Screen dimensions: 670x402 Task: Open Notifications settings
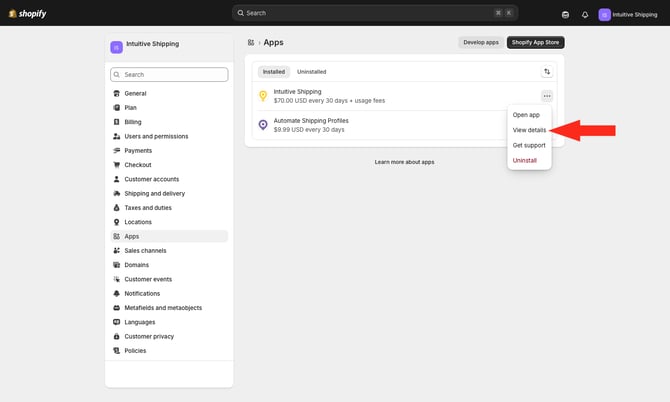[169, 293]
